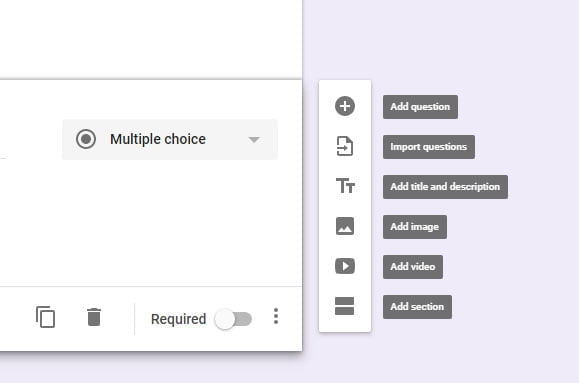Image resolution: width=579 pixels, height=383 pixels.
Task: Open the Multiple choice question type dropdown
Action: [170, 139]
